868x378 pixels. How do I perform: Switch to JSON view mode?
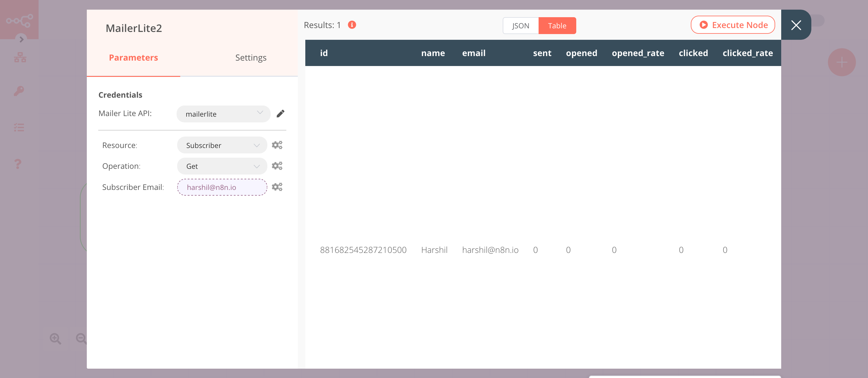tap(520, 25)
